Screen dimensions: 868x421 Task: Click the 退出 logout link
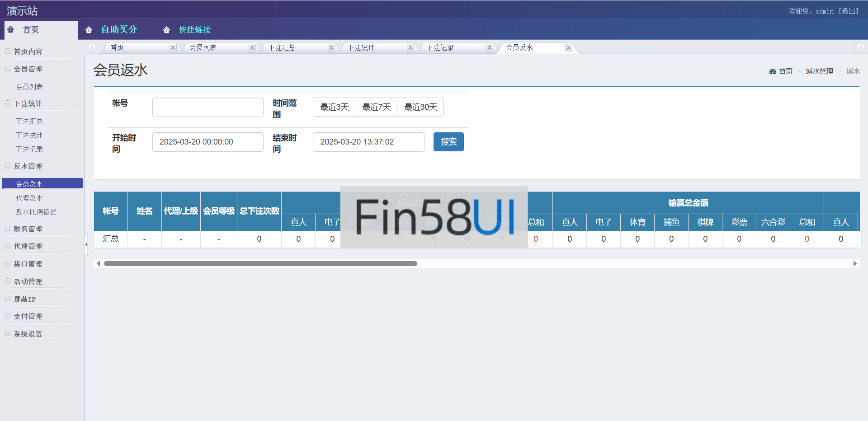848,11
